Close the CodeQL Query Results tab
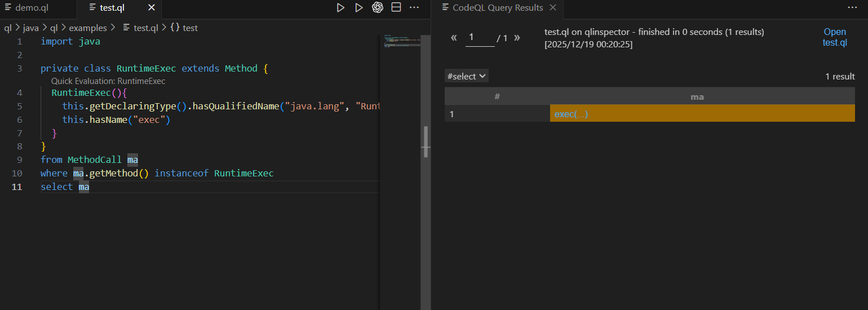The image size is (868, 310). coord(553,8)
